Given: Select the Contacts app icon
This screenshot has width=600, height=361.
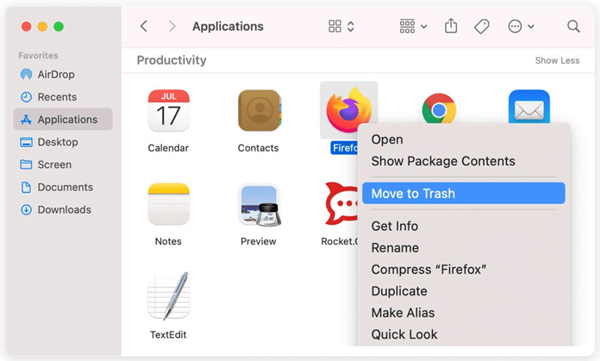Looking at the screenshot, I should tap(259, 111).
